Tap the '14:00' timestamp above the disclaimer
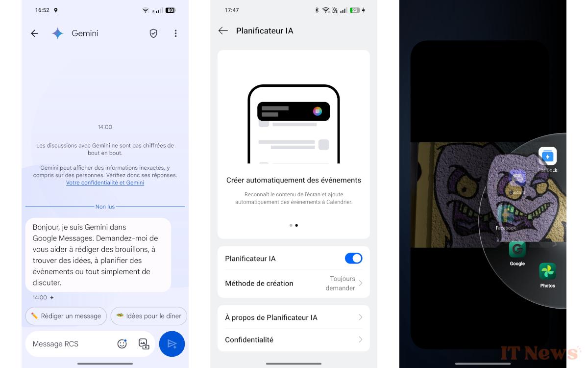This screenshot has width=588, height=368. point(105,127)
